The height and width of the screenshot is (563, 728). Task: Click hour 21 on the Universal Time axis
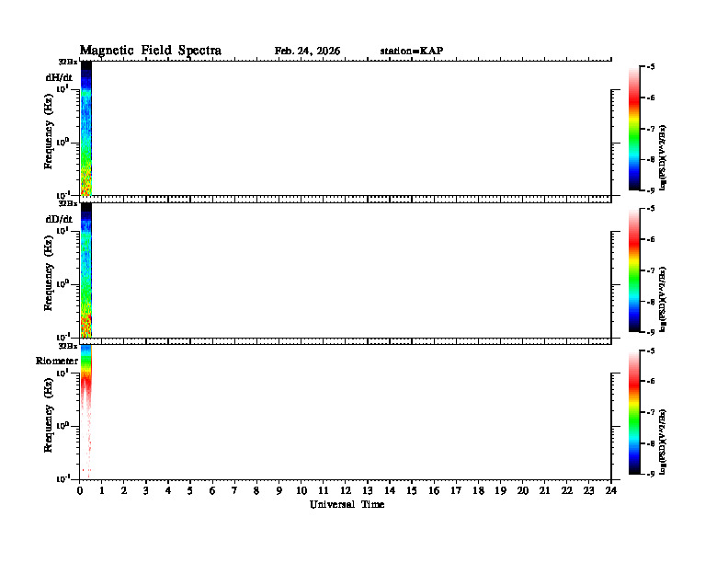pos(544,491)
